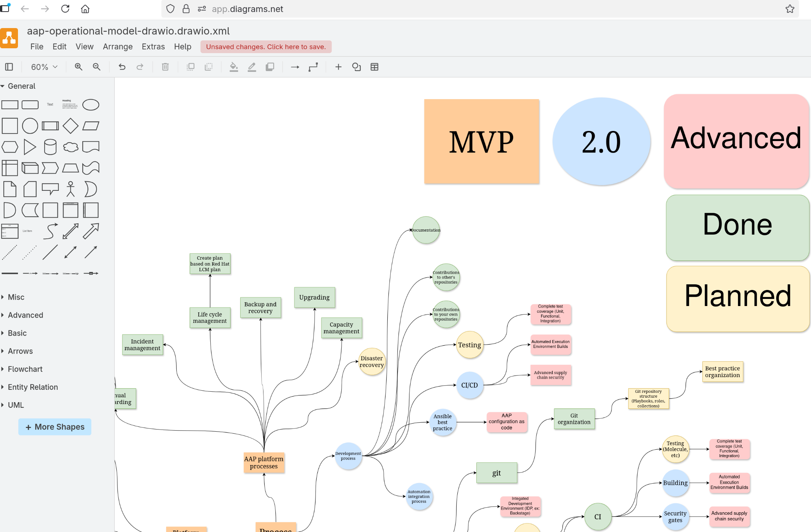Expand the Entity Relation section
Viewport: 811px width, 532px height.
pyautogui.click(x=33, y=387)
